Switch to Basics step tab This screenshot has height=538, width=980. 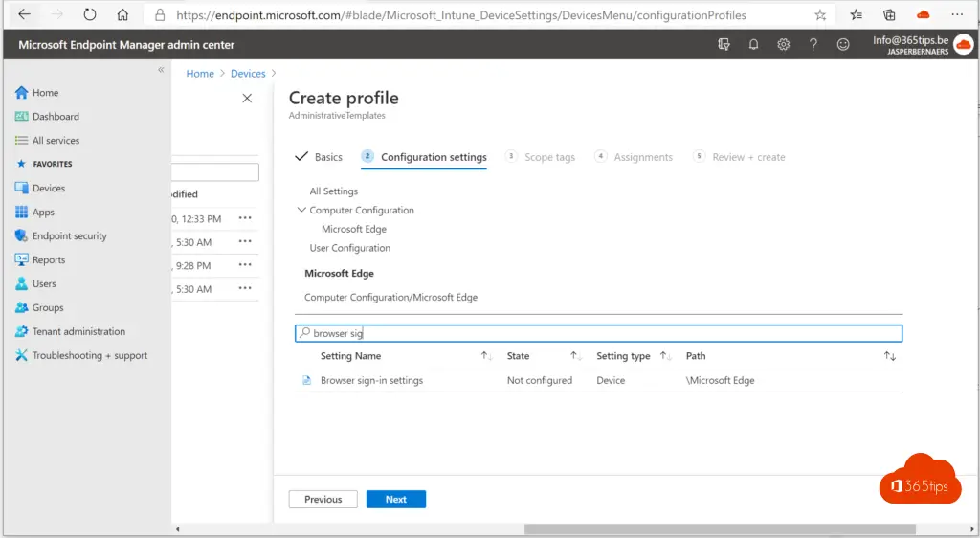[x=319, y=157]
